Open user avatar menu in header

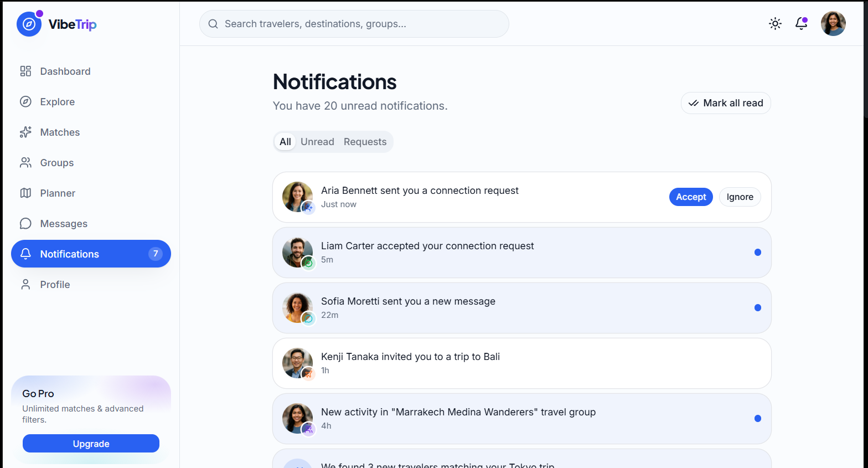[833, 24]
